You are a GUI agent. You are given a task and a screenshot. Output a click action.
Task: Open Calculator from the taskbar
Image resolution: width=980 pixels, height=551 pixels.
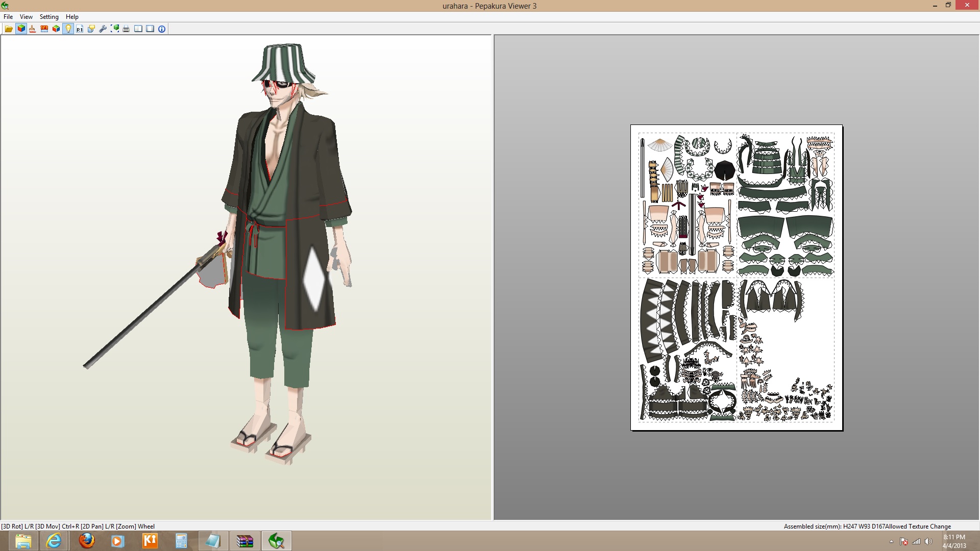point(181,540)
